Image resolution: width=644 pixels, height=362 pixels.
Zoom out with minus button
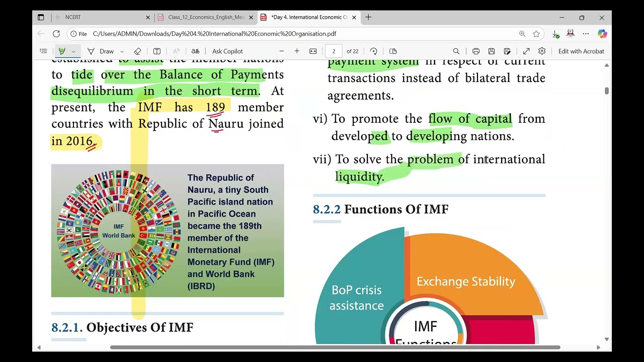[282, 51]
